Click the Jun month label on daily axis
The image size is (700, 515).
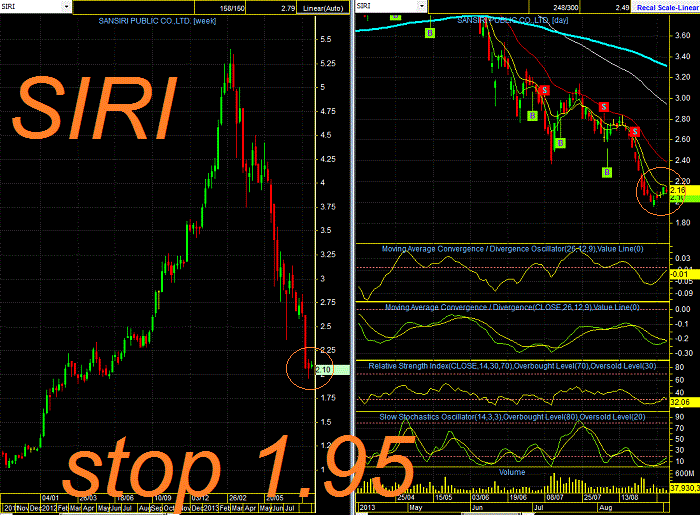tap(477, 507)
